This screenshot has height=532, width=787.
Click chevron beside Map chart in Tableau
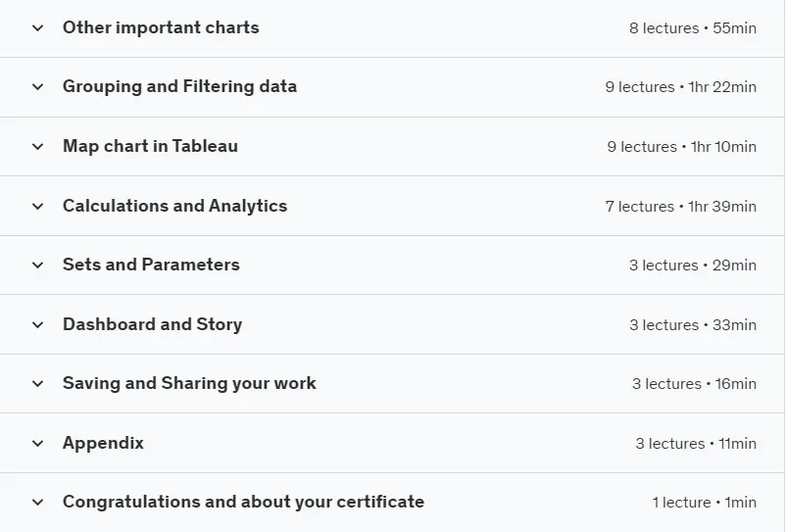click(37, 147)
